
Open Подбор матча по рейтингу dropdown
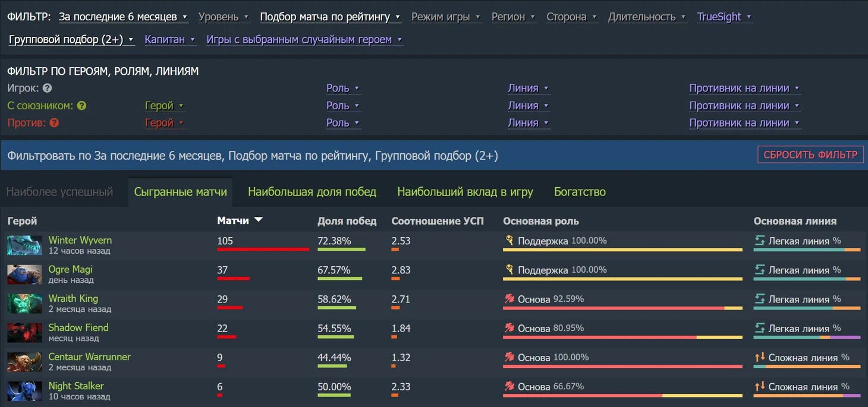[330, 17]
